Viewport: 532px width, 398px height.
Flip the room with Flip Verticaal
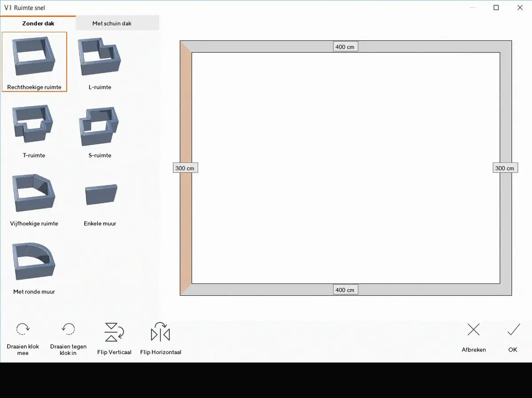point(114,339)
